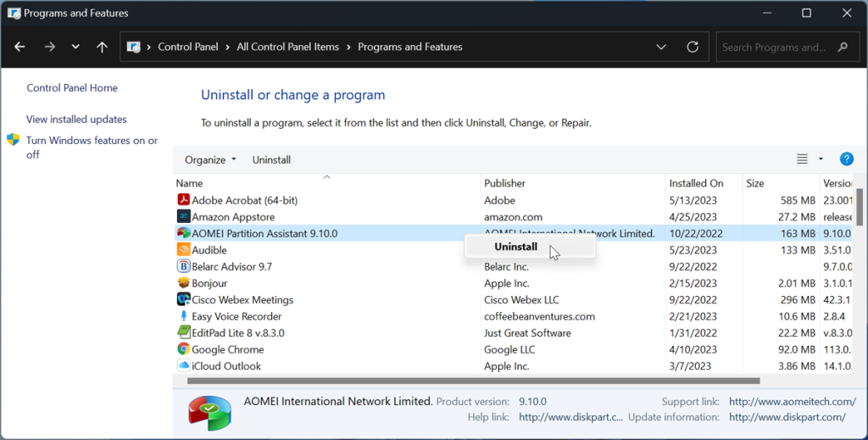The width and height of the screenshot is (868, 440).
Task: Select the Bonjour name
Action: pos(209,283)
